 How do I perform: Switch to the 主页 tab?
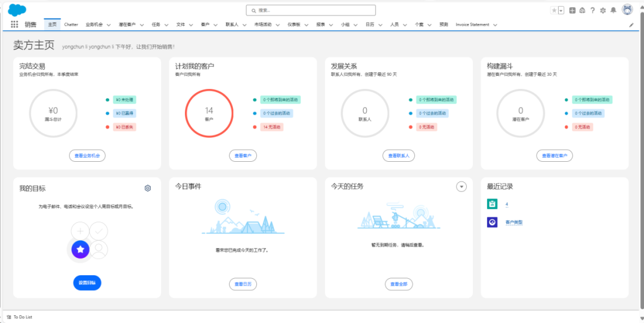[52, 24]
